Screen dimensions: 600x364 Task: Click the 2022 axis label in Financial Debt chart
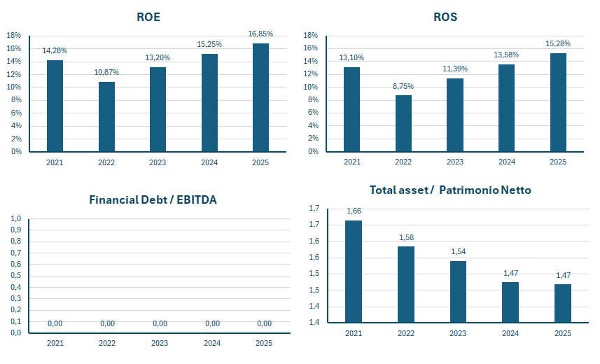pos(107,343)
